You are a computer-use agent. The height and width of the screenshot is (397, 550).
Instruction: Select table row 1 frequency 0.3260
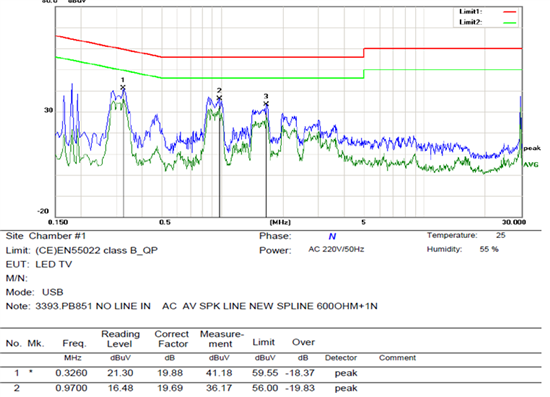tap(71, 373)
